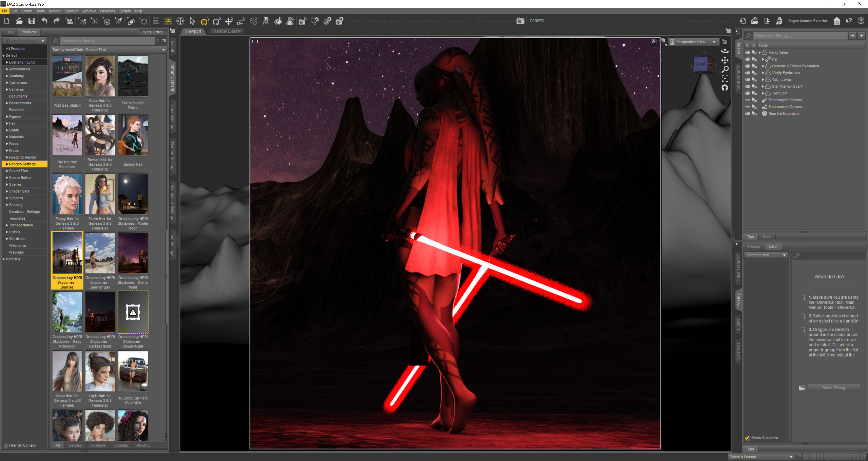Click the Video: Posing button

pyautogui.click(x=834, y=388)
